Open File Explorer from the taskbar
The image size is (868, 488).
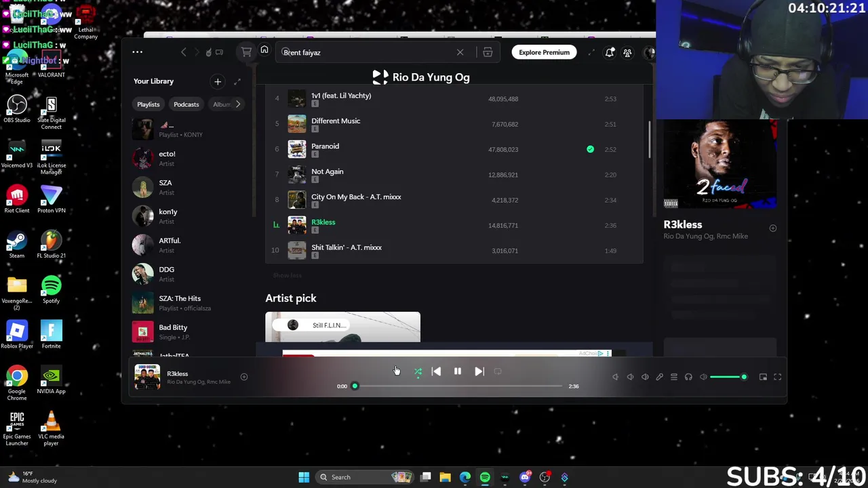[445, 477]
